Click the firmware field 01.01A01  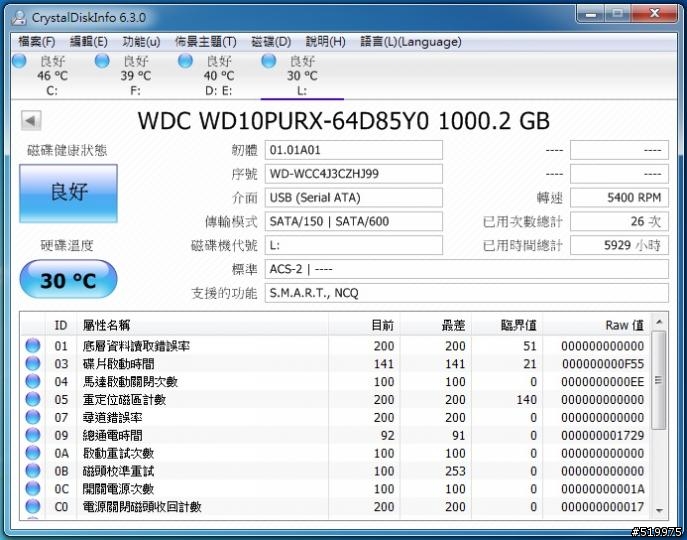pos(354,150)
